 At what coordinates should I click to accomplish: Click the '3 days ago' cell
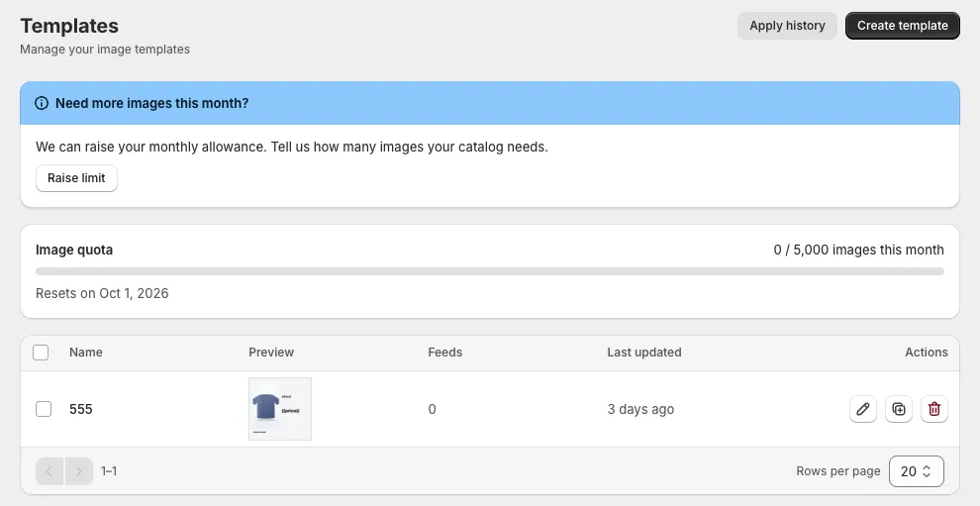pyautogui.click(x=640, y=409)
